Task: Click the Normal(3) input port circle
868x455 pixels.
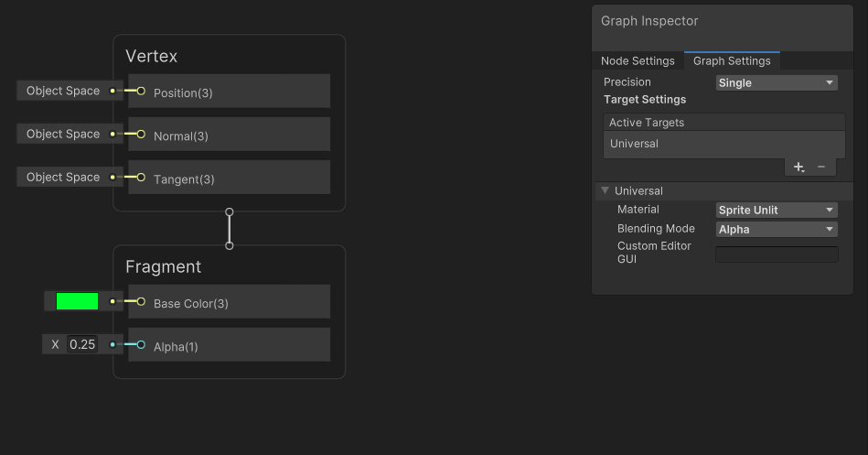Action: click(x=141, y=135)
